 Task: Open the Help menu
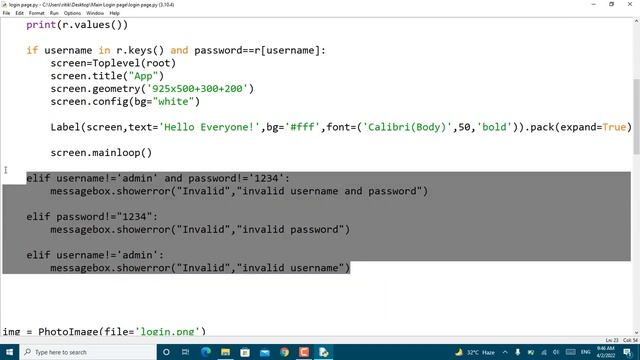[114, 13]
